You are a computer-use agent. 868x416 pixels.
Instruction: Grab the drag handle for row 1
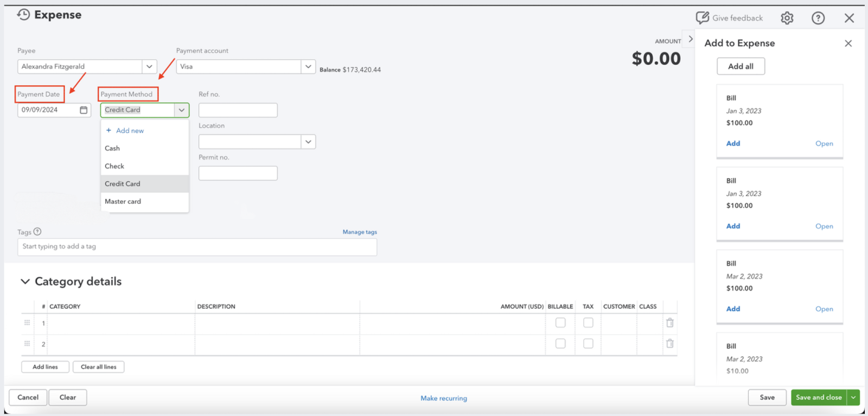[27, 323]
